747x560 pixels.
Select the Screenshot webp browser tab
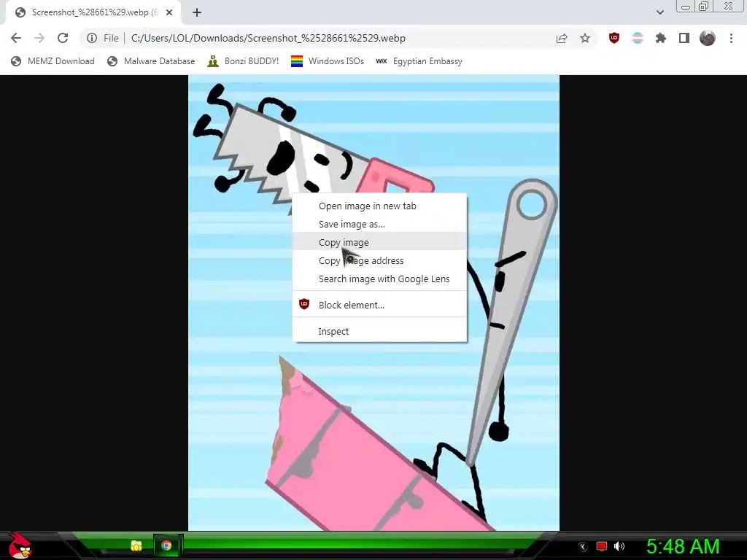tap(93, 13)
